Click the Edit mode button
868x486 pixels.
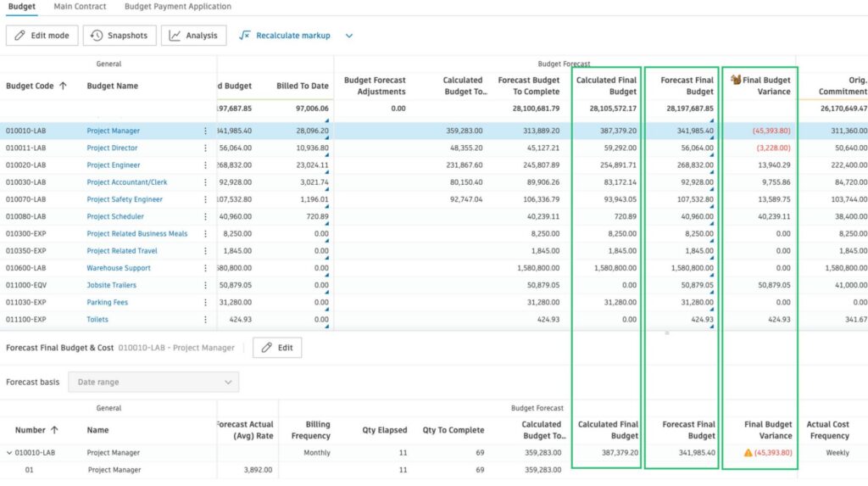click(x=42, y=36)
